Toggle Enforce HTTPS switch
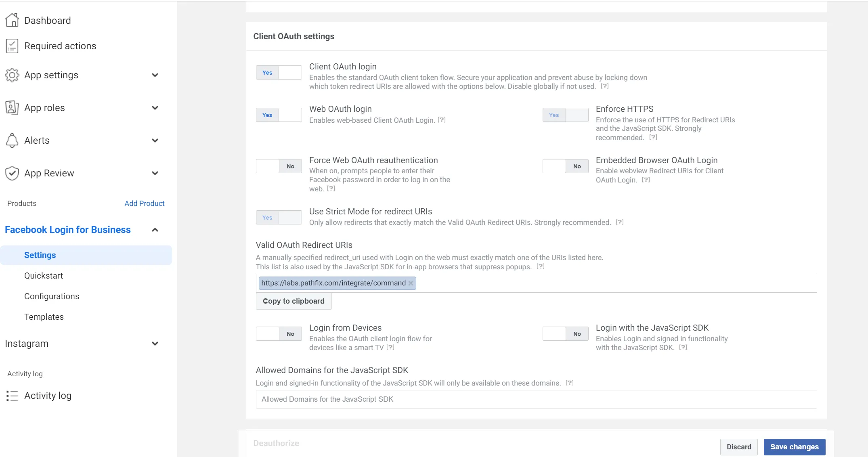 [566, 115]
